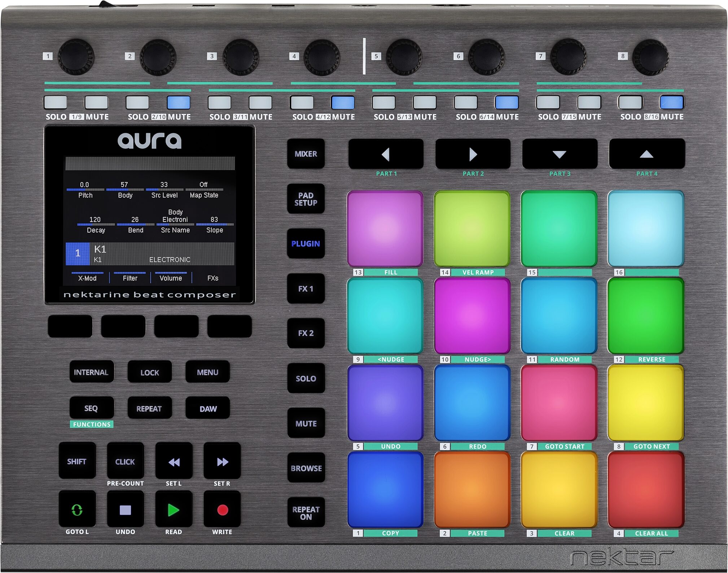Select the lit PLUGIN mode button
Image resolution: width=728 pixels, height=573 pixels.
(x=306, y=244)
